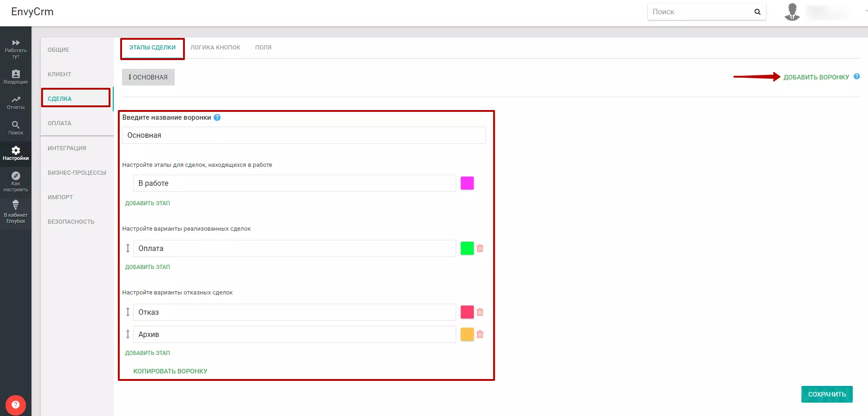This screenshot has height=416, width=868.
Task: Edit the Оплата stage name field
Action: click(x=294, y=249)
